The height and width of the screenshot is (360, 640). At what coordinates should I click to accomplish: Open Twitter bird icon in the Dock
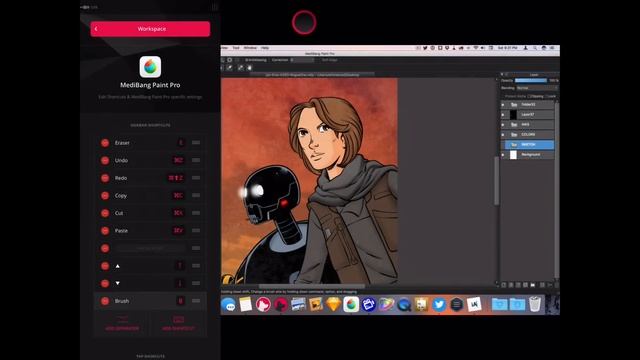(439, 304)
